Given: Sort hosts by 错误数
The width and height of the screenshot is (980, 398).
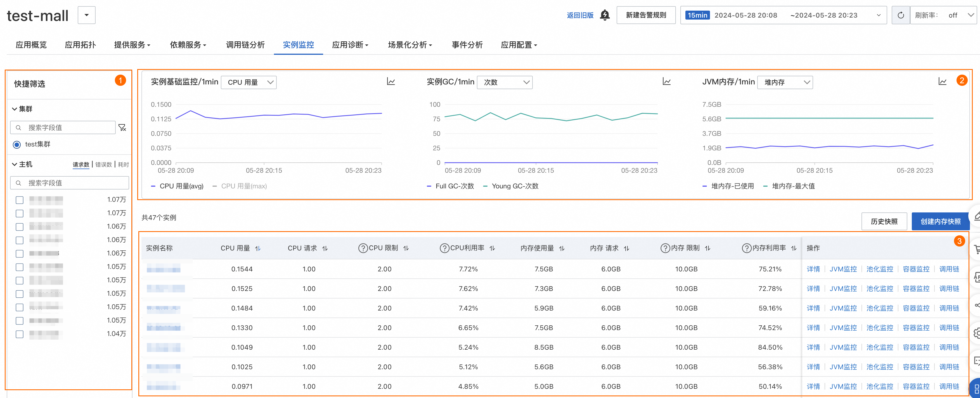Looking at the screenshot, I should pyautogui.click(x=103, y=164).
